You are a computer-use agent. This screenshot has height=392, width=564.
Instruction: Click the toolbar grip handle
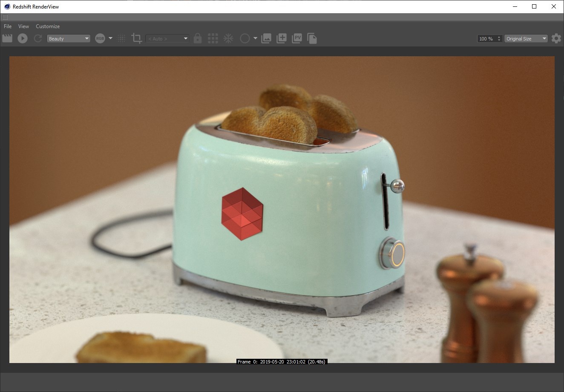tap(5, 17)
